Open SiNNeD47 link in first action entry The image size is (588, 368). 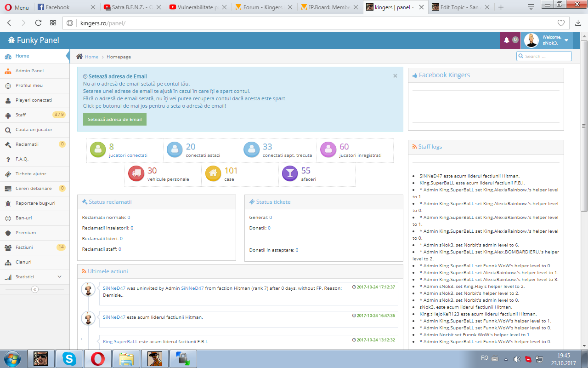point(114,288)
